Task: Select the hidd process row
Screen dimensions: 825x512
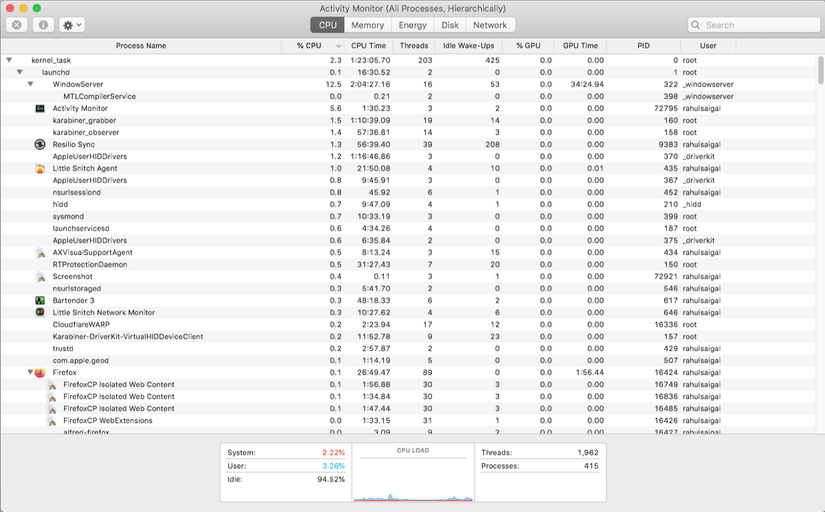Action: click(x=408, y=204)
